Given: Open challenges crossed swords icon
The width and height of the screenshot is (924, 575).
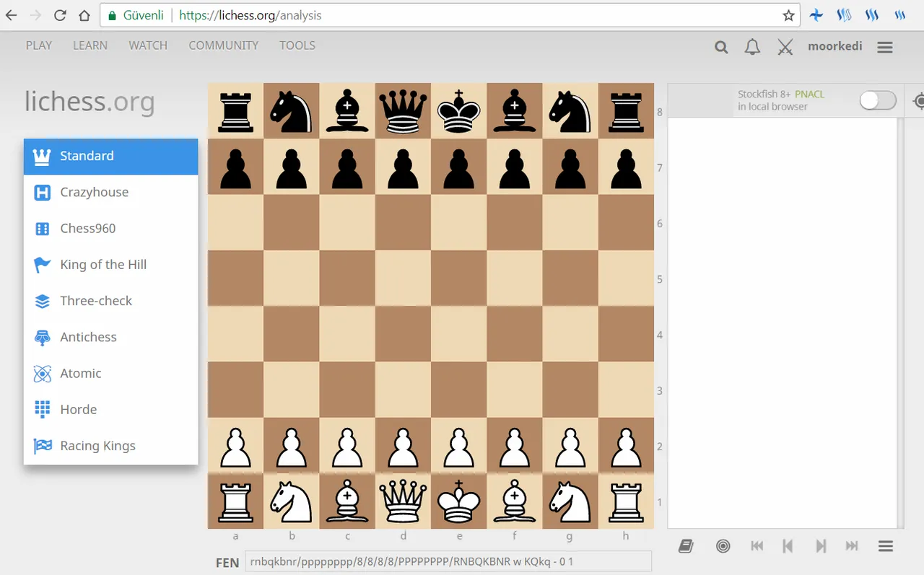Looking at the screenshot, I should click(785, 47).
